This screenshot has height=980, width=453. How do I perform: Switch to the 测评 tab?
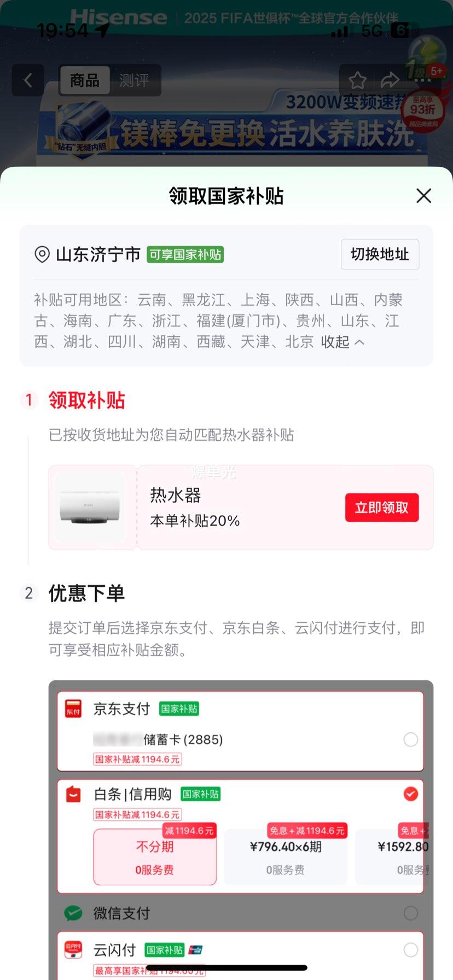point(134,80)
